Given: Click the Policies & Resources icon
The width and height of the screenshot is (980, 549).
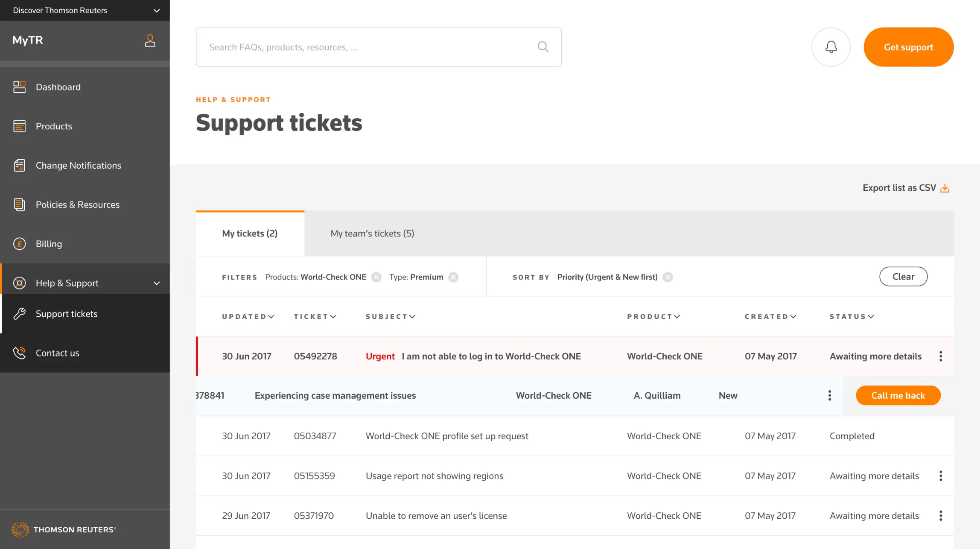Looking at the screenshot, I should coord(19,204).
